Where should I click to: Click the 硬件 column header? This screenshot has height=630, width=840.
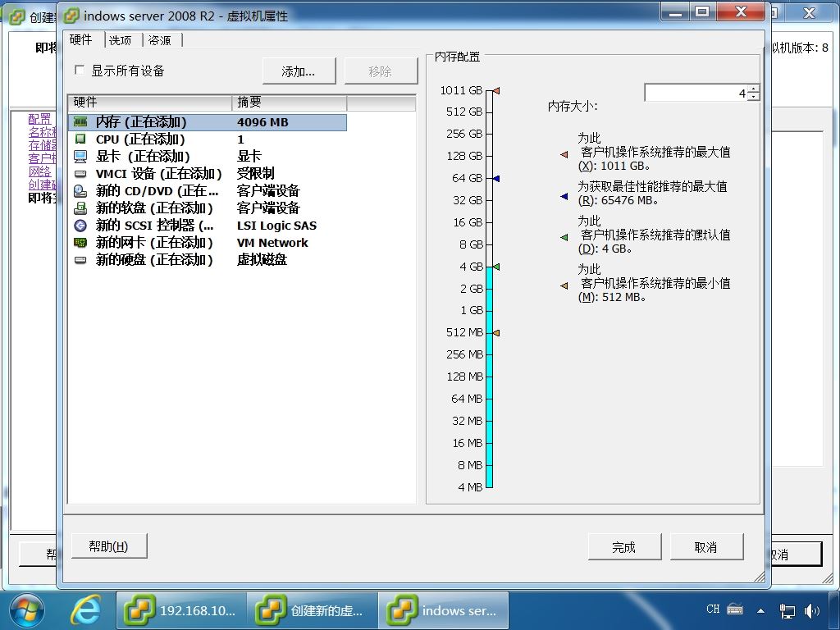pyautogui.click(x=149, y=102)
